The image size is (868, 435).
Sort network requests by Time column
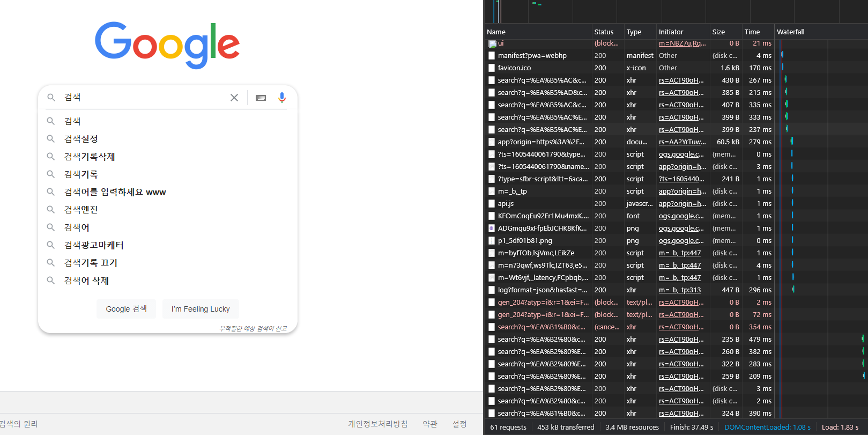click(x=758, y=32)
